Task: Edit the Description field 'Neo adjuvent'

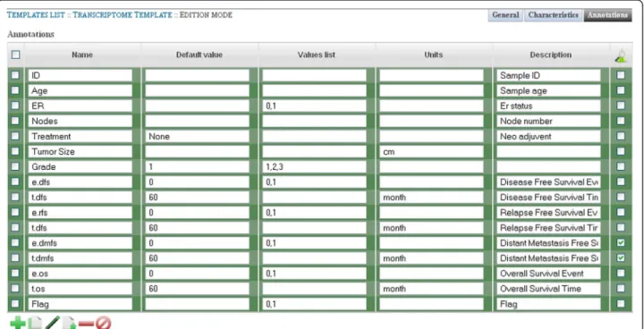Action: coord(548,137)
